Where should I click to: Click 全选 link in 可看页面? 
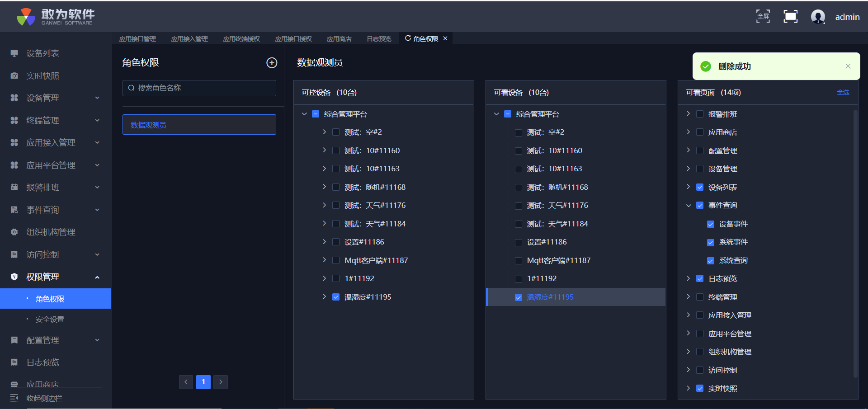pyautogui.click(x=843, y=92)
